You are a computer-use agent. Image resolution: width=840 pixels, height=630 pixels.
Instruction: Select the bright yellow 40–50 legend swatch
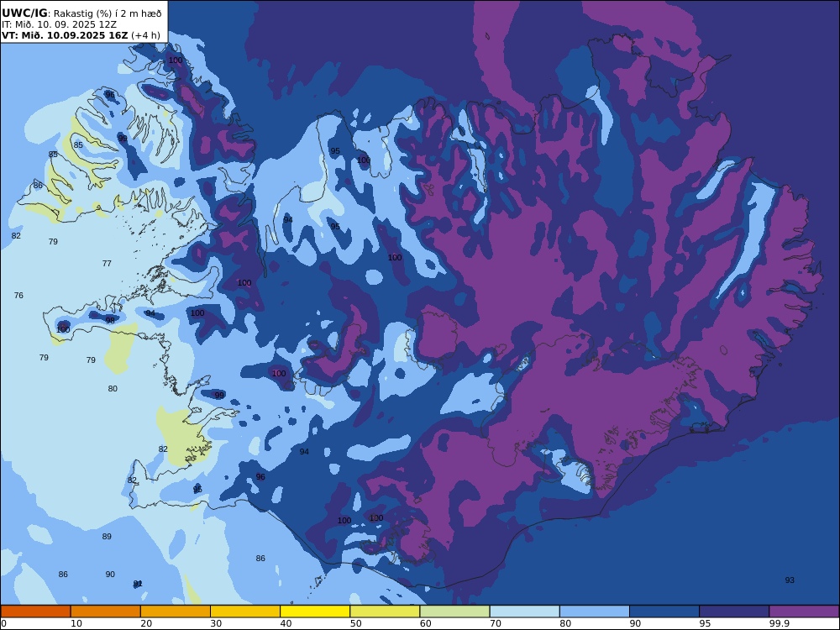click(x=315, y=612)
